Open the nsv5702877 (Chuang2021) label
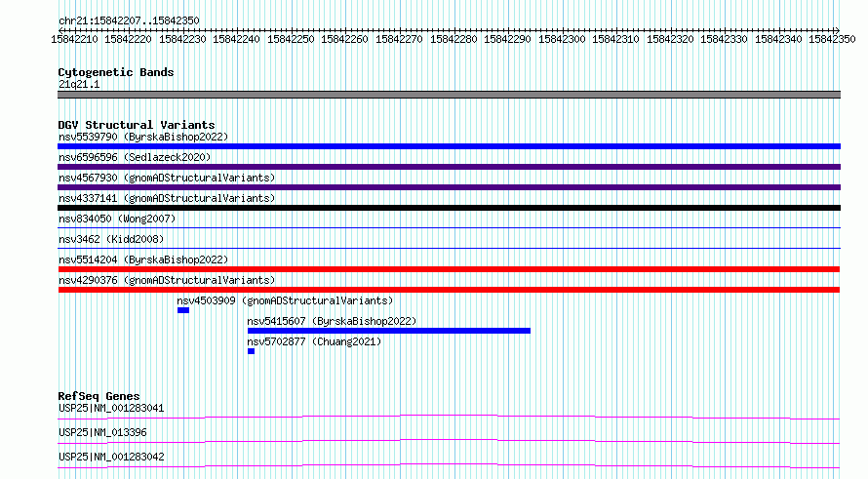The height and width of the screenshot is (479, 868). coord(314,341)
